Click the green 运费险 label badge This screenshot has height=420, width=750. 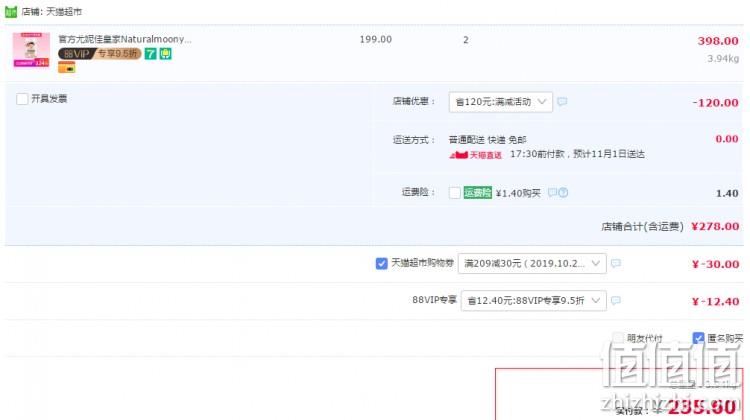coord(477,192)
